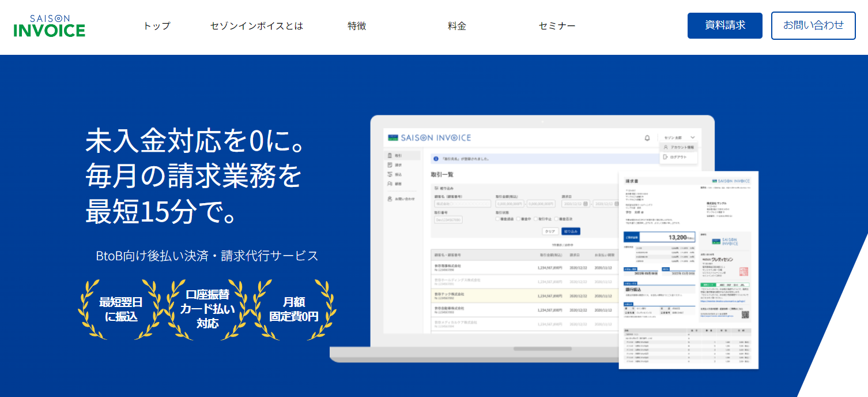Click the blue info icon in the notice banner
Viewport: 868px width, 397px height.
[436, 159]
